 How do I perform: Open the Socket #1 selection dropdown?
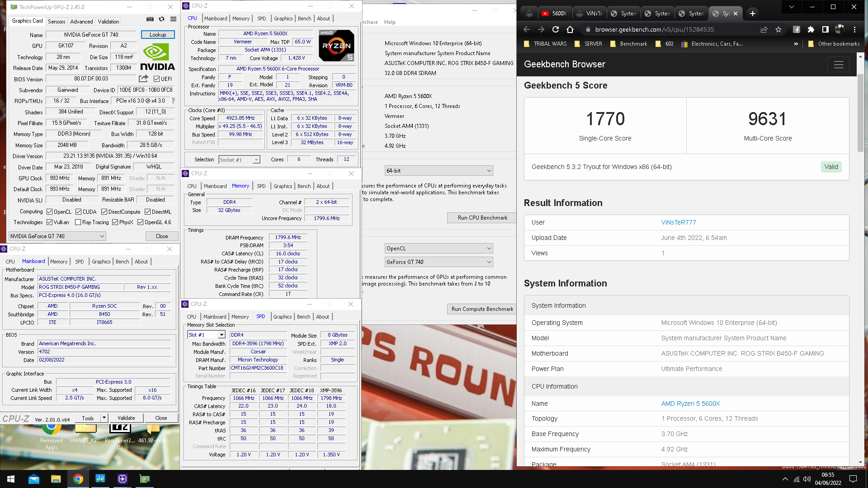(x=239, y=160)
